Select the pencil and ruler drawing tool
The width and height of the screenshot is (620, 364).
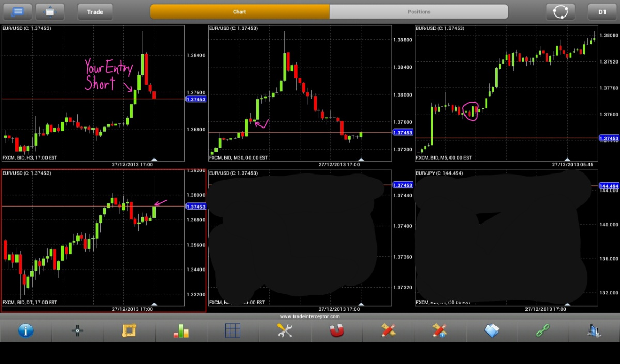(x=388, y=330)
